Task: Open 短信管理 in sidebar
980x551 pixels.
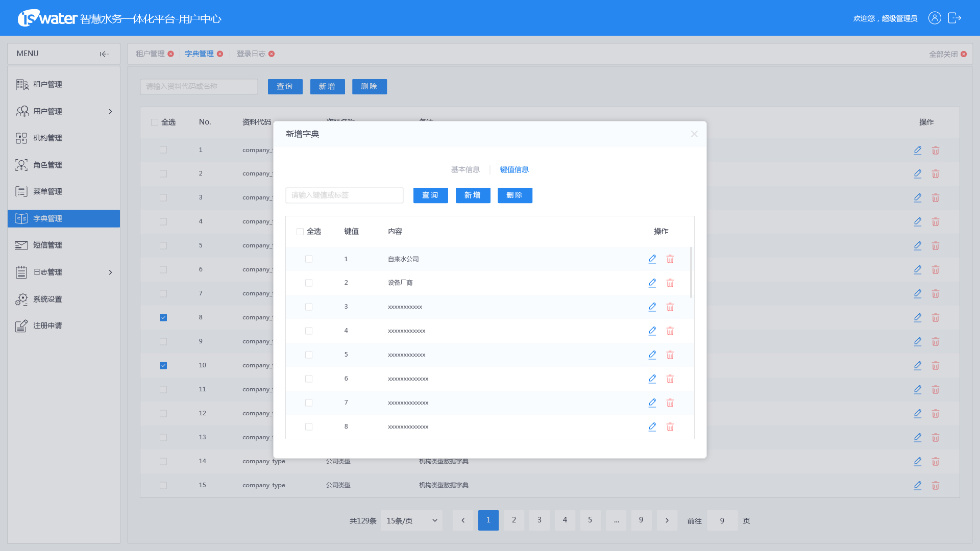Action: coord(47,245)
